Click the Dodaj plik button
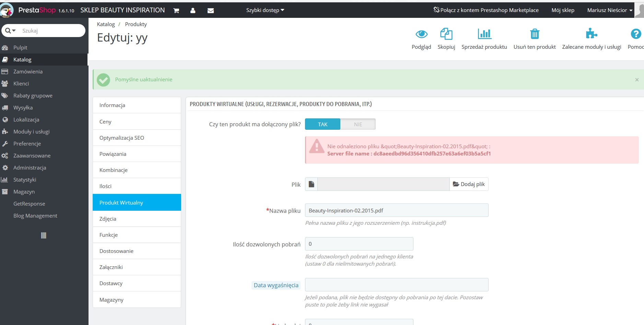 coord(469,184)
